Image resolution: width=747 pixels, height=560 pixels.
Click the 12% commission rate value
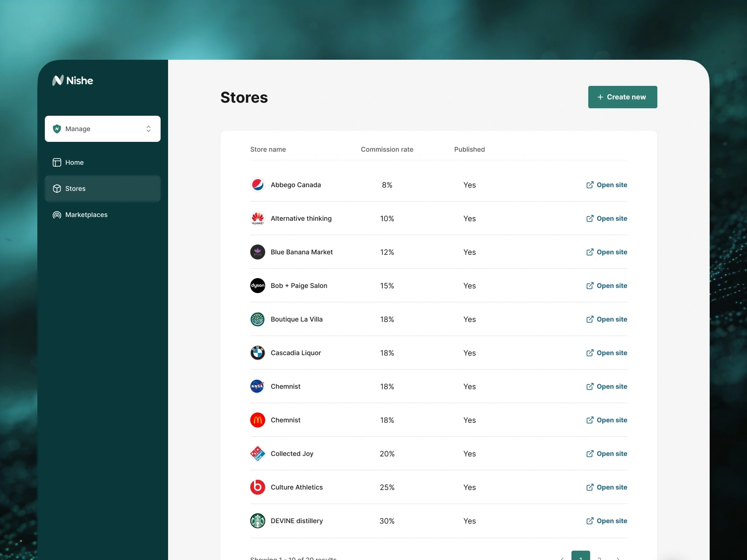point(387,252)
